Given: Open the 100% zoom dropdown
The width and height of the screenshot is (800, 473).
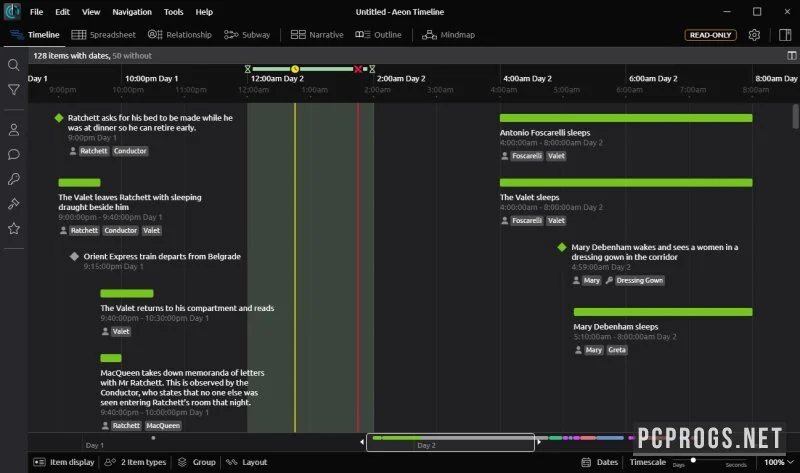Looking at the screenshot, I should pyautogui.click(x=779, y=462).
